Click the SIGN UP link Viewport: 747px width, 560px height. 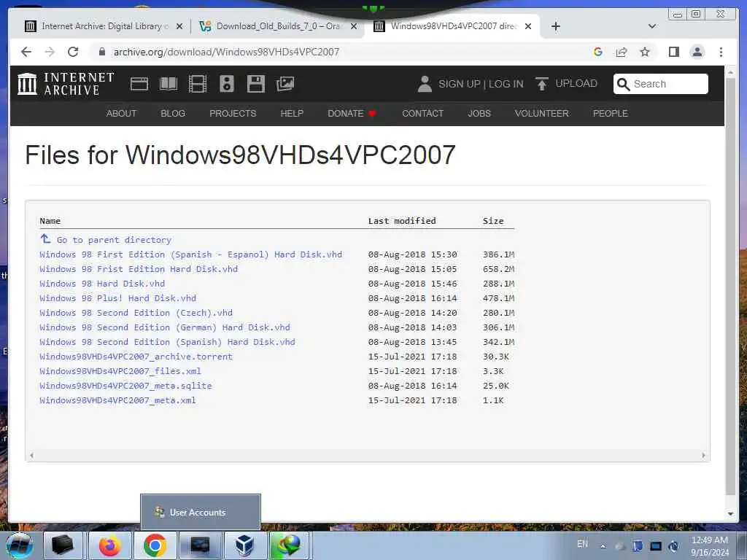point(460,84)
